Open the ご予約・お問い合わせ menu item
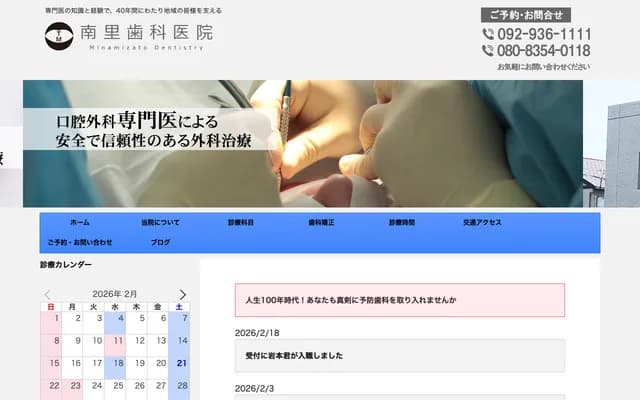Viewport: 640px width, 400px height. coord(80,242)
